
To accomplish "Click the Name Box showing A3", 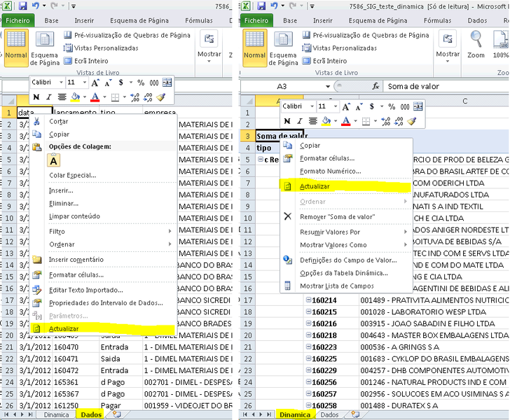I will 286,87.
